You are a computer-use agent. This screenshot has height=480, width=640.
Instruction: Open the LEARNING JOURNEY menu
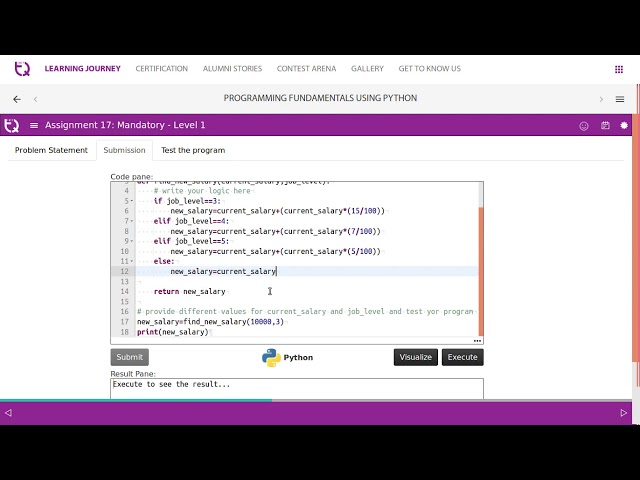(82, 69)
